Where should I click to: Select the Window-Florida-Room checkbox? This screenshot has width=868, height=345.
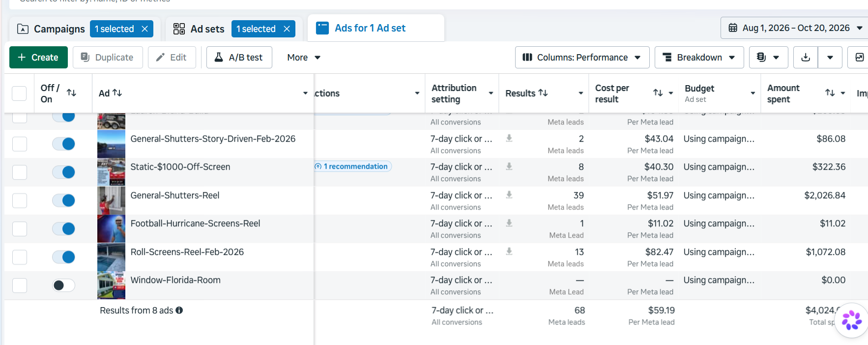[19, 285]
